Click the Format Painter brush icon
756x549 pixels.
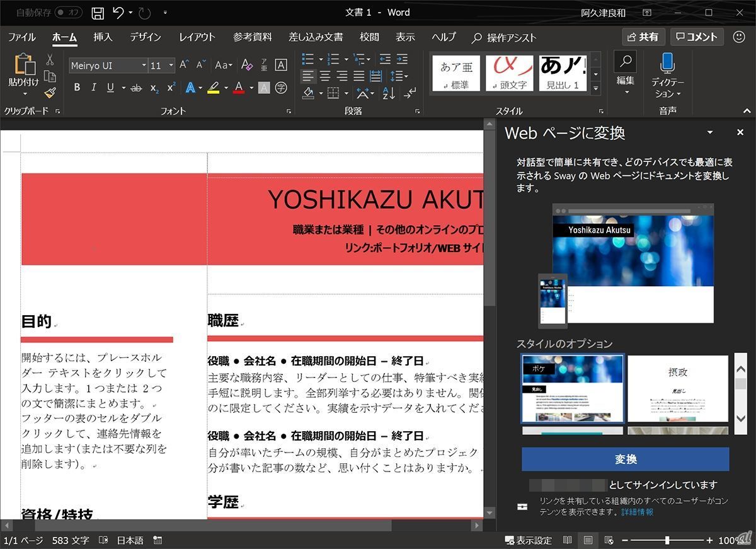pos(50,93)
